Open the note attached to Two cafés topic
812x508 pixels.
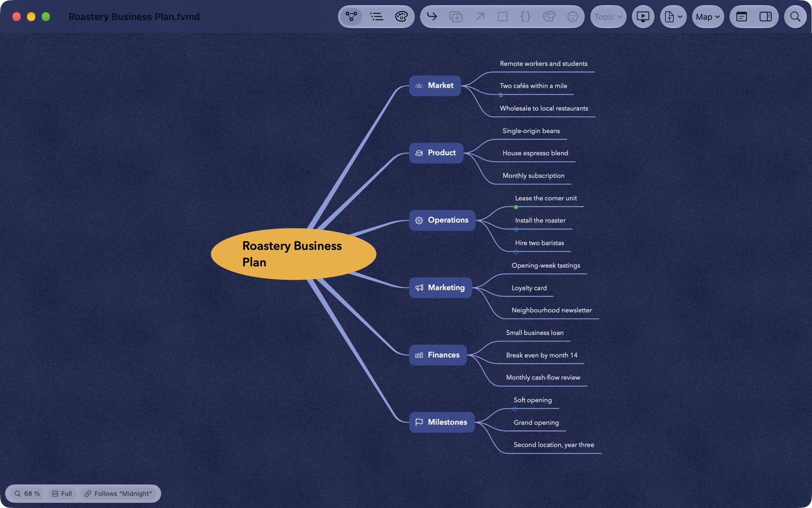501,95
